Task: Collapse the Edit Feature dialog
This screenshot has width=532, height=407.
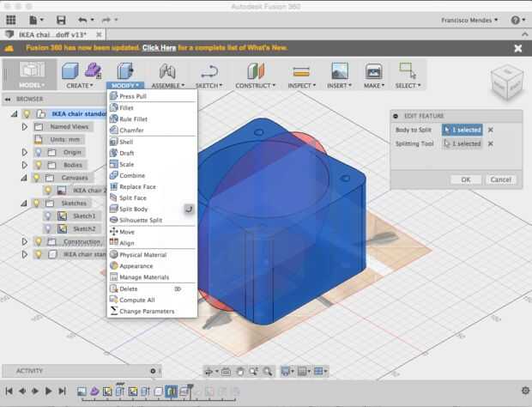Action: 396,116
